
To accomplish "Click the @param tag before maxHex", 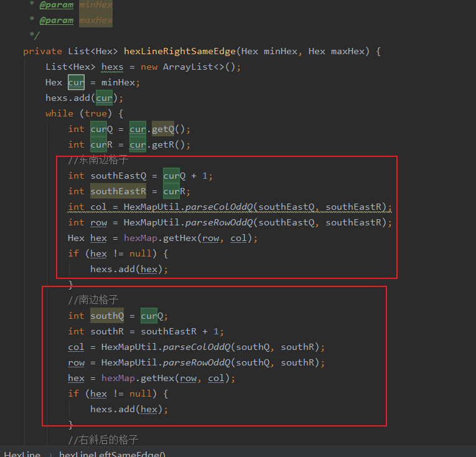I will 57,21.
